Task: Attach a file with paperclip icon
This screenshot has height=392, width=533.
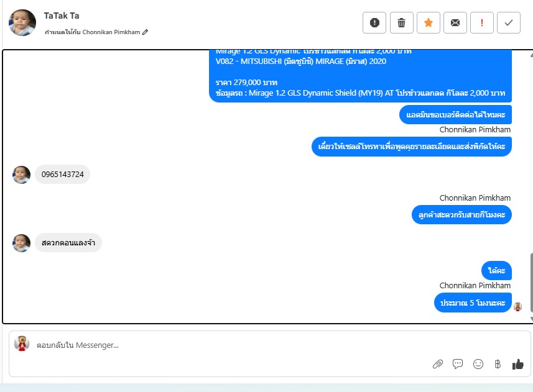Action: pyautogui.click(x=437, y=364)
